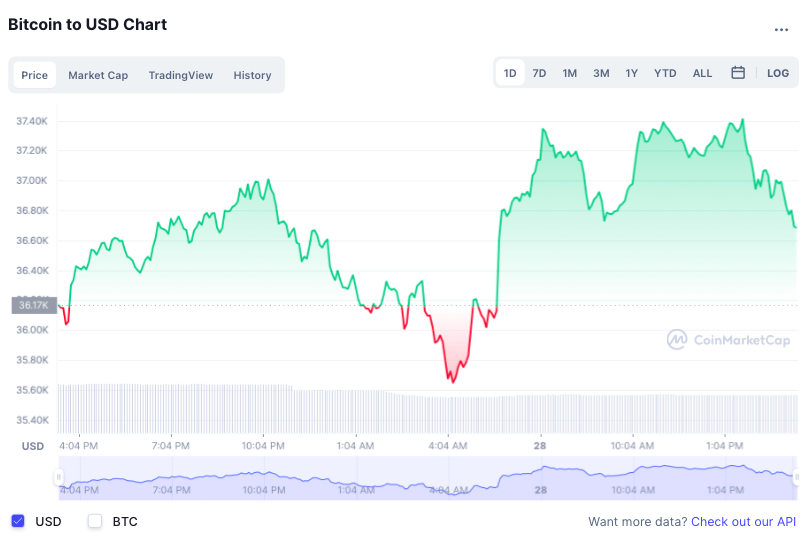Open the Check out our API link
The width and height of the screenshot is (811, 556).
pyautogui.click(x=744, y=521)
